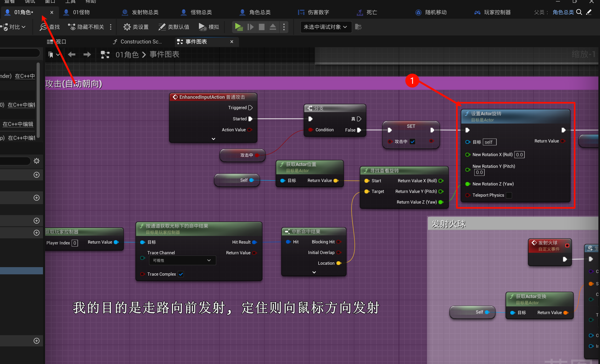Expand the EnhancedInputAction node's extra pins
600x364 pixels.
coord(213,139)
